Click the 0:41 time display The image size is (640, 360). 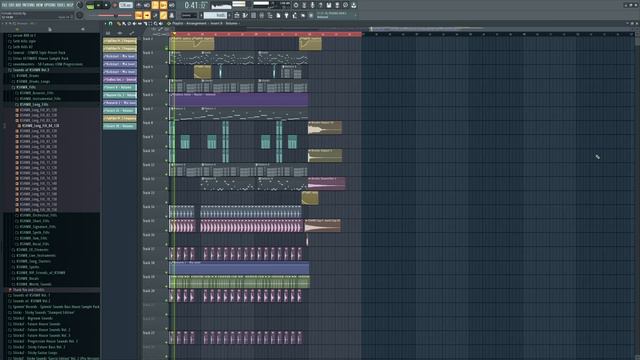click(196, 5)
